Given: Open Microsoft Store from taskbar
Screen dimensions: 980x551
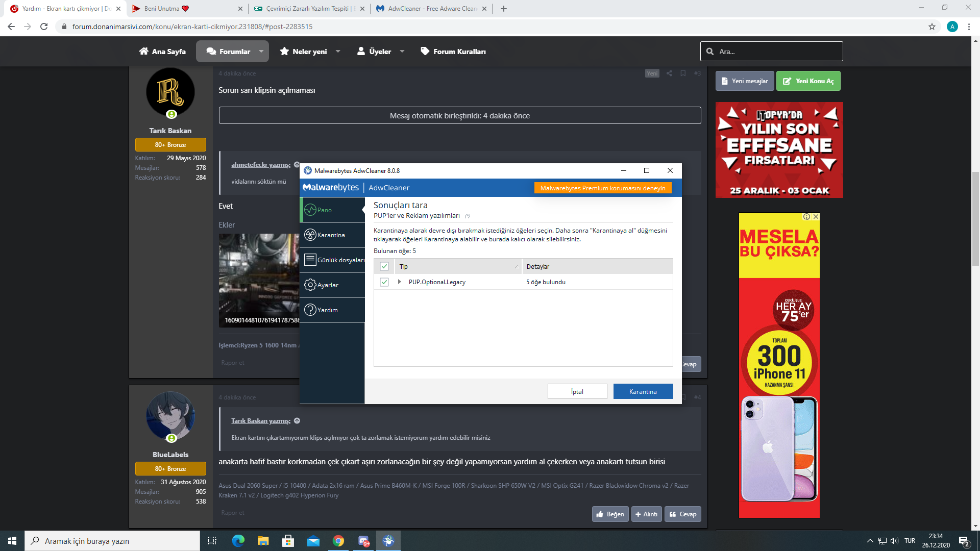Looking at the screenshot, I should coord(288,541).
